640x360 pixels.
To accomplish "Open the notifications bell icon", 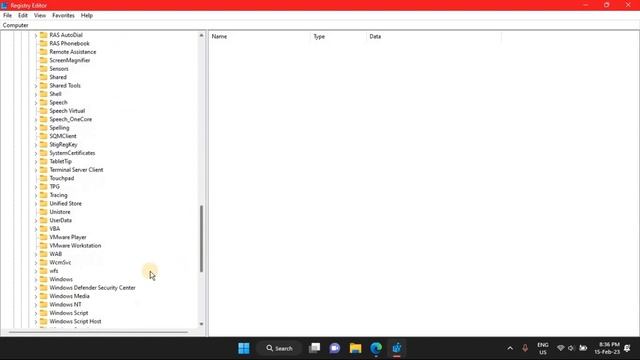I will click(627, 348).
